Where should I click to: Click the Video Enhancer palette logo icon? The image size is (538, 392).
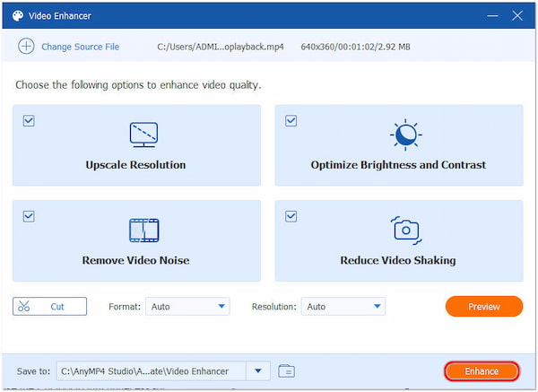(17, 16)
